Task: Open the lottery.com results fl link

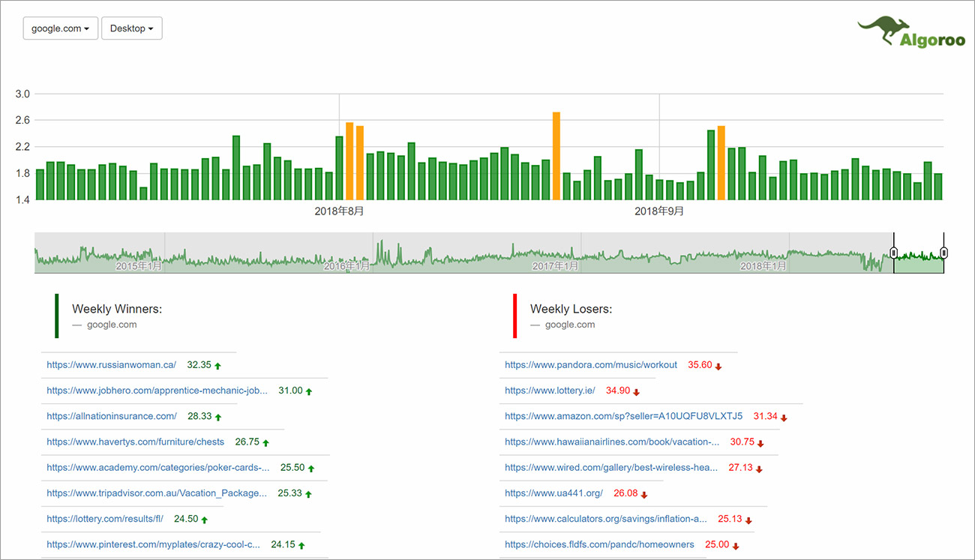Action: (x=105, y=519)
